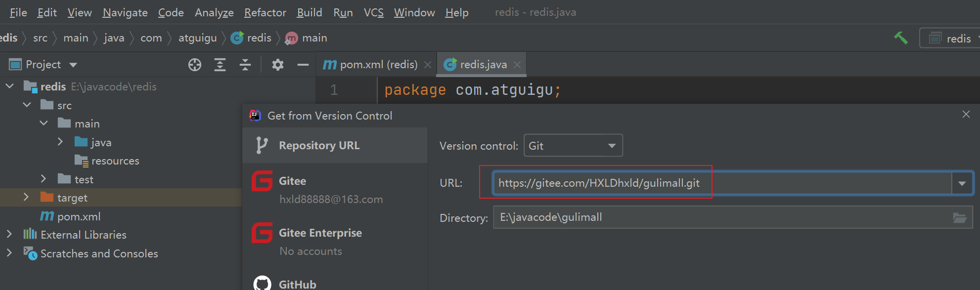
Task: Select the test folder in project tree
Action: click(x=76, y=179)
